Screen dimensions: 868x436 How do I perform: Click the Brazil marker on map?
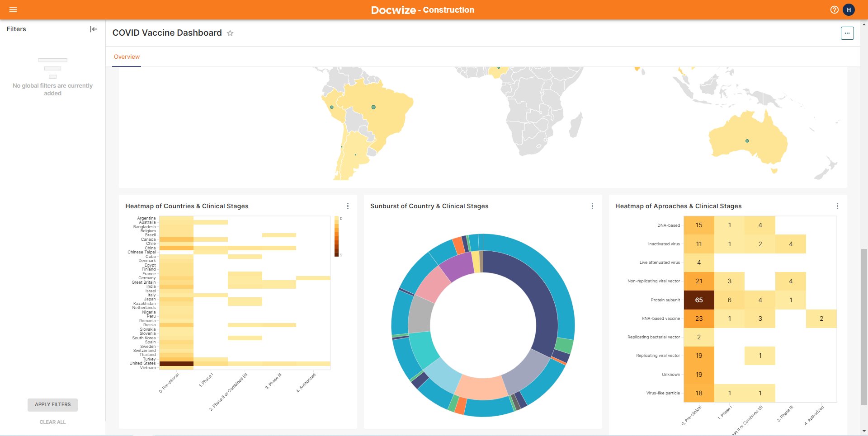(373, 107)
